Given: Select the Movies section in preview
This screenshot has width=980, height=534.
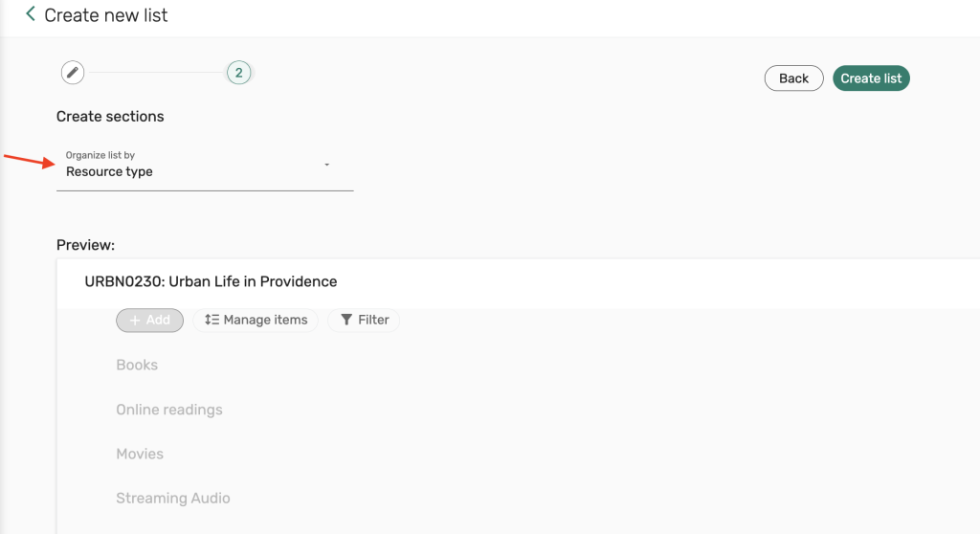Looking at the screenshot, I should point(140,454).
